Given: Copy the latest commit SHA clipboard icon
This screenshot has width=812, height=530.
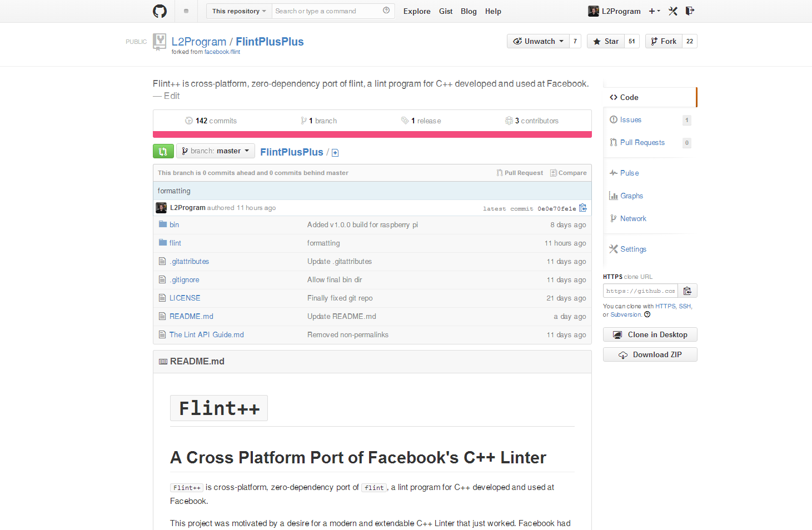Looking at the screenshot, I should click(583, 208).
